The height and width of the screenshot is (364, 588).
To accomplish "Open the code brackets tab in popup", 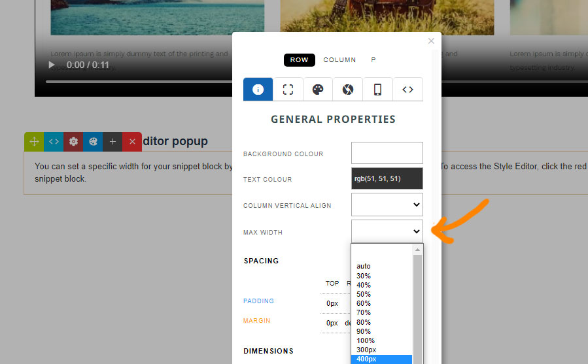I will click(x=407, y=90).
